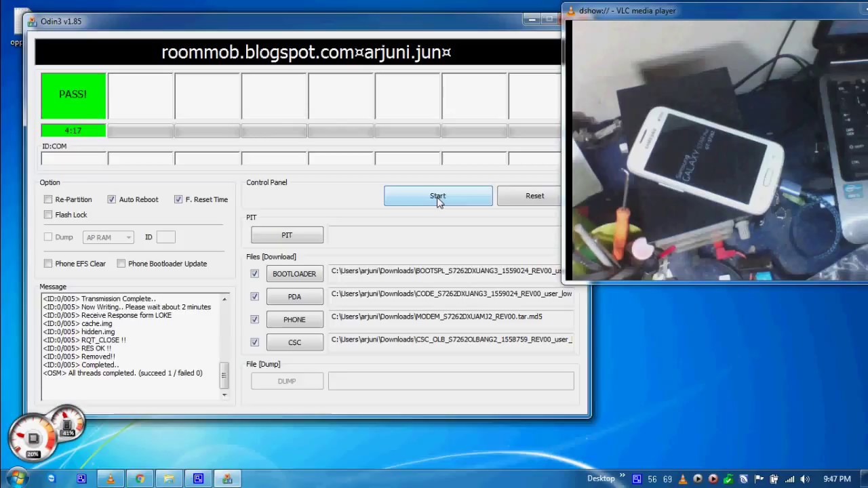Uncheck the CSC file checkbox

(254, 342)
